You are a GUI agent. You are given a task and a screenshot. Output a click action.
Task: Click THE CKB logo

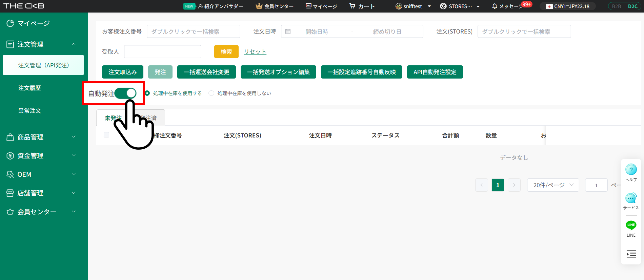(24, 6)
